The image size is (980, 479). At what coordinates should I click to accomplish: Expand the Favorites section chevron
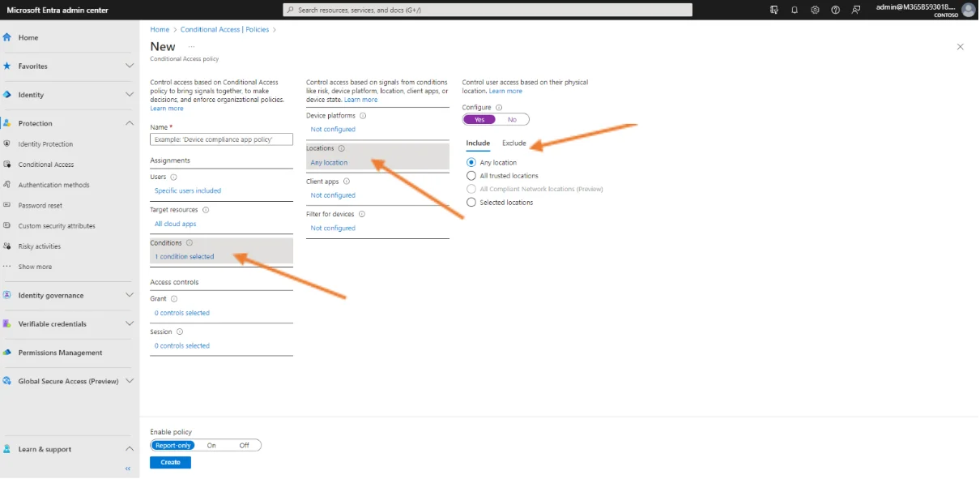coord(129,66)
